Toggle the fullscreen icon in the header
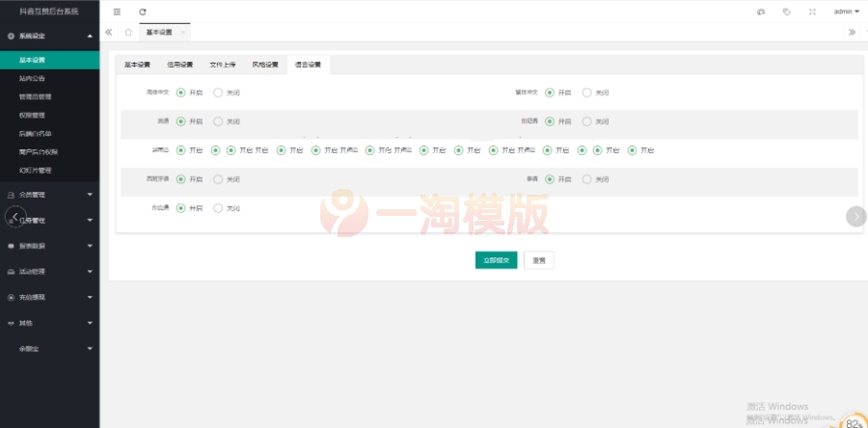The image size is (868, 428). coord(813,12)
